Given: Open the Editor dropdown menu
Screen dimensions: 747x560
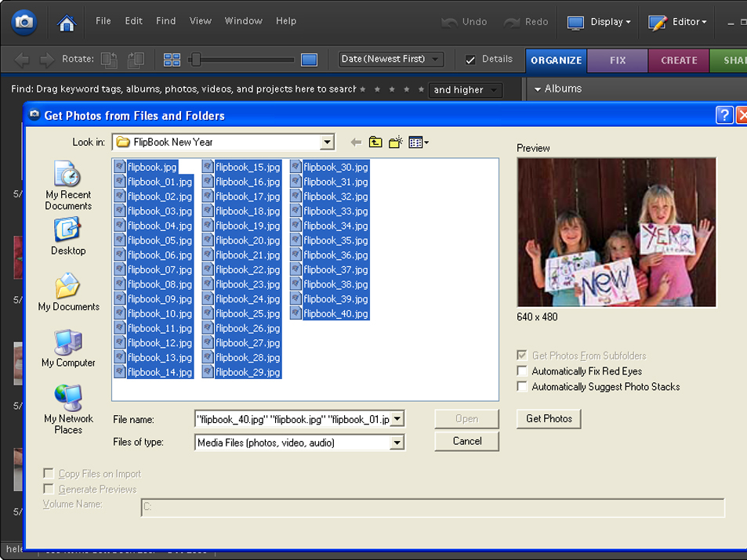Looking at the screenshot, I should point(689,22).
